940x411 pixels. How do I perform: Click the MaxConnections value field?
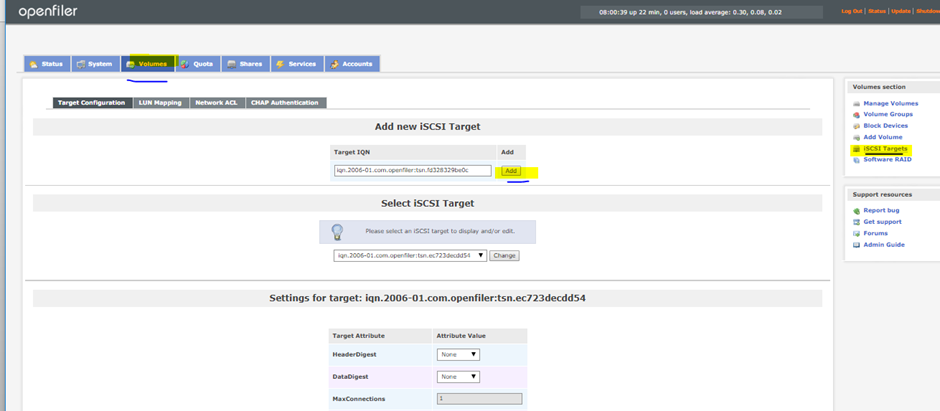pos(480,399)
